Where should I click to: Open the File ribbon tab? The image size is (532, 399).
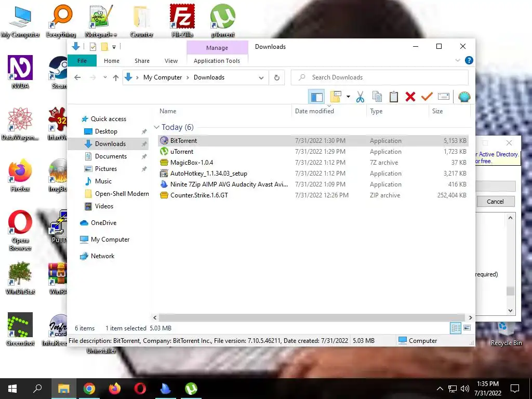tap(82, 61)
